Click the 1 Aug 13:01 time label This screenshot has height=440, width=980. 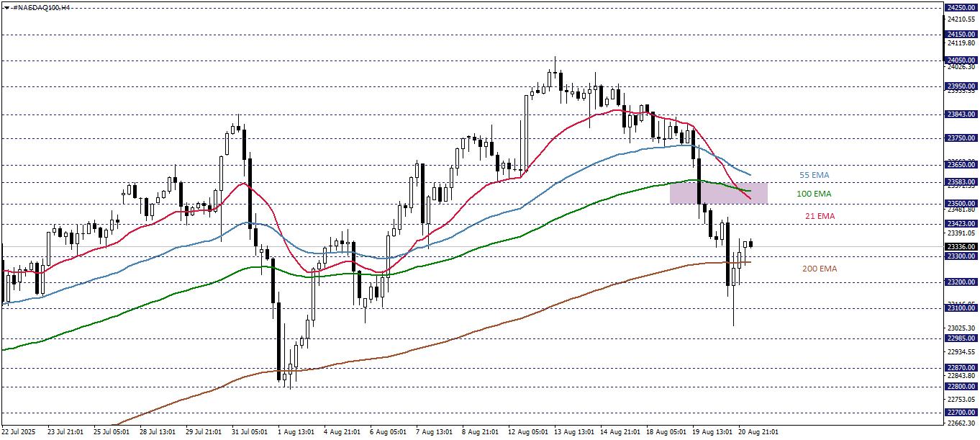coord(296,432)
